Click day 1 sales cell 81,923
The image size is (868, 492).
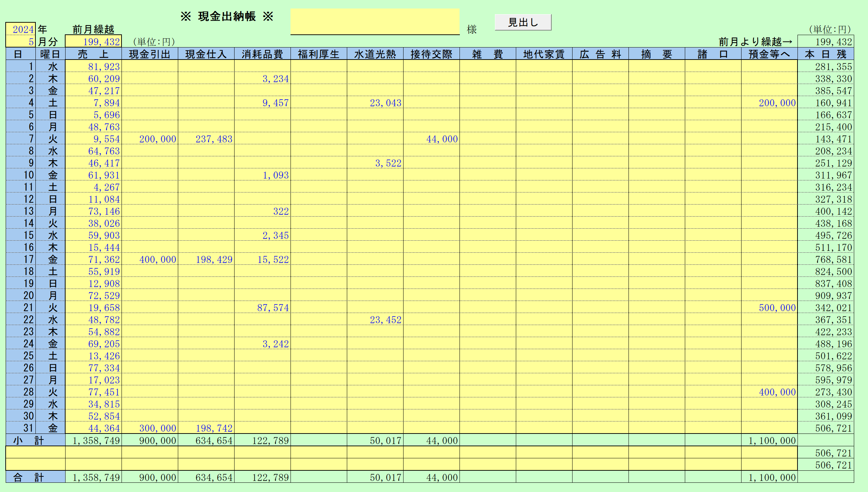tap(94, 66)
